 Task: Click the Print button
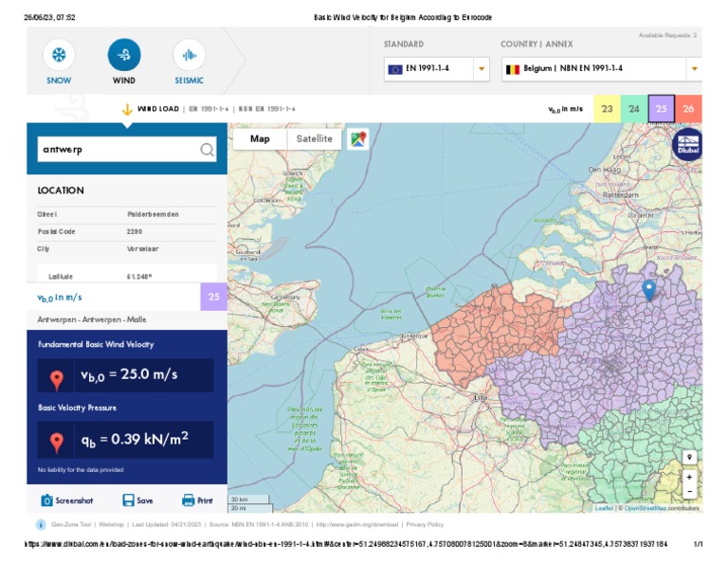coord(197,500)
